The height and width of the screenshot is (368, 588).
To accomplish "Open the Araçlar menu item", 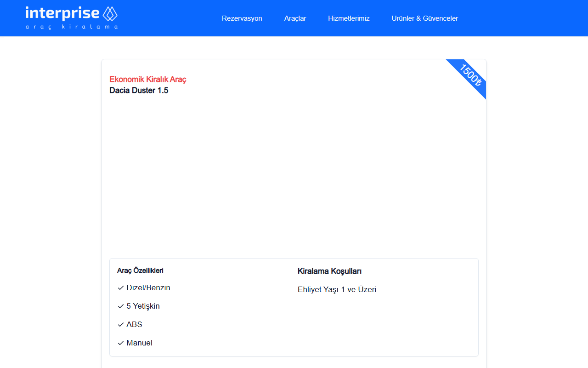I will tap(295, 18).
